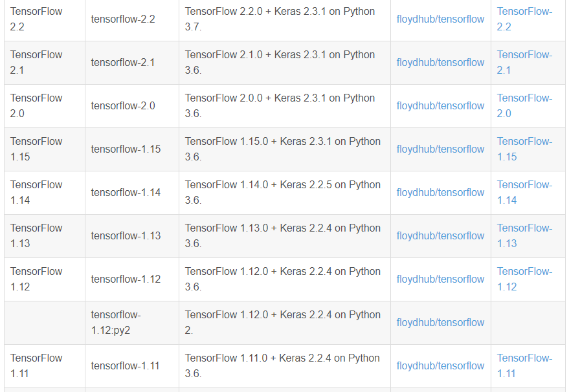The height and width of the screenshot is (392, 569).
Task: Click the TensorFlow-1.11 link
Action: point(526,365)
